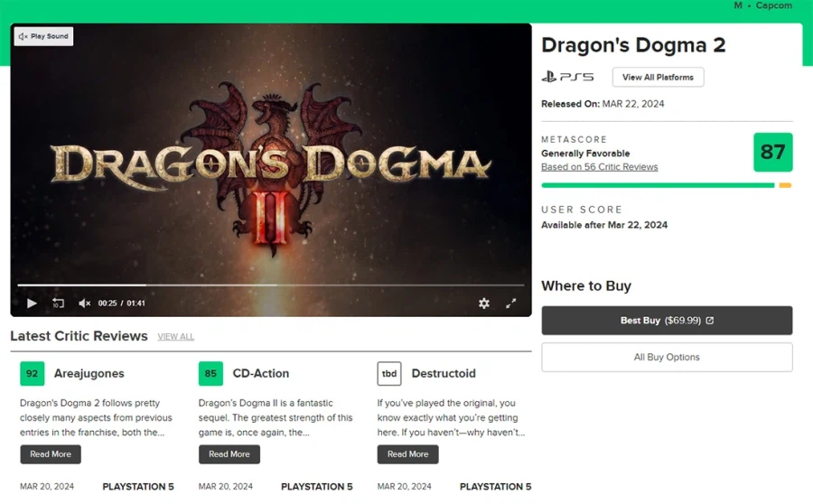Read more of the Areajugones review
Image resolution: width=813 pixels, height=504 pixels.
(51, 454)
